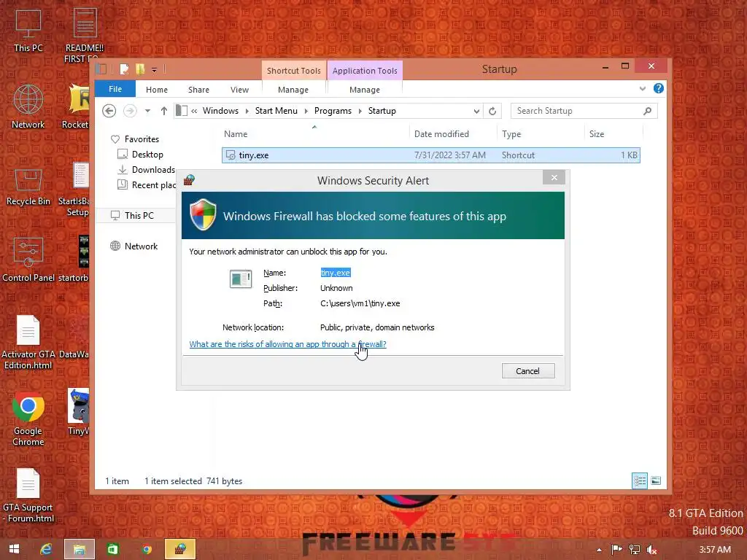This screenshot has height=560, width=747.
Task: Sort by Type column header
Action: pos(541,134)
